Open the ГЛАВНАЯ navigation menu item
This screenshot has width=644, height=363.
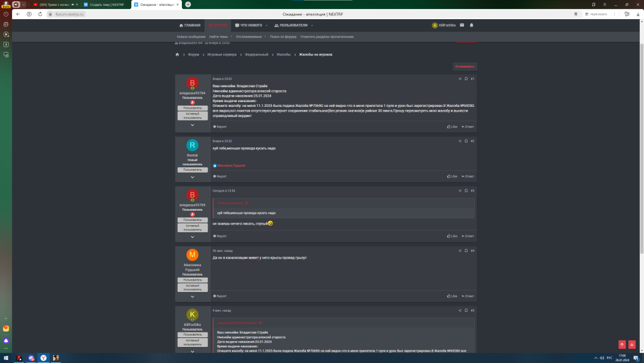[190, 26]
